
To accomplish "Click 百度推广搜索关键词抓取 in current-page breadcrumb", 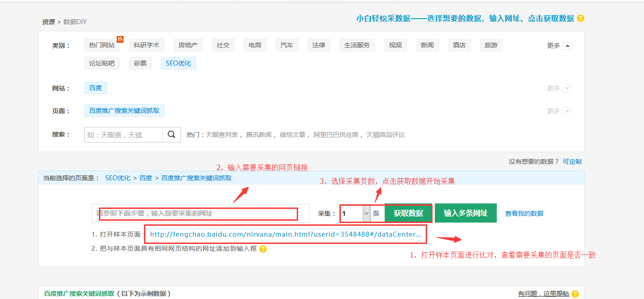I will 196,178.
